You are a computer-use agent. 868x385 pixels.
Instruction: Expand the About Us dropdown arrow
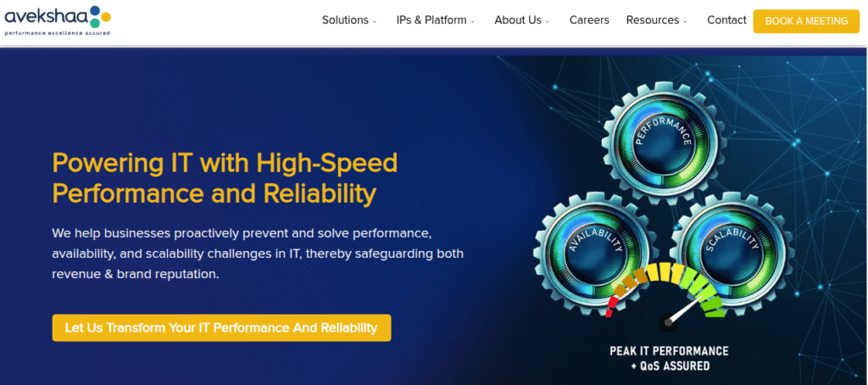tap(548, 21)
